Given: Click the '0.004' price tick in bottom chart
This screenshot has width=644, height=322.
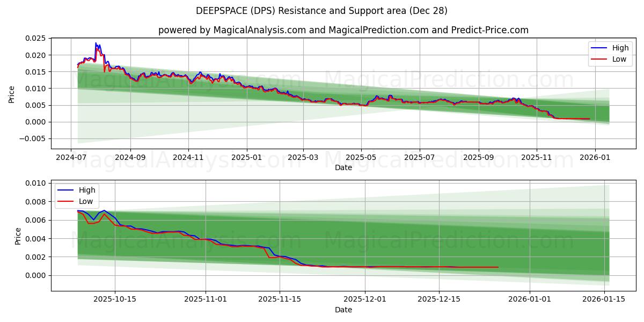Looking at the screenshot, I should point(36,239).
